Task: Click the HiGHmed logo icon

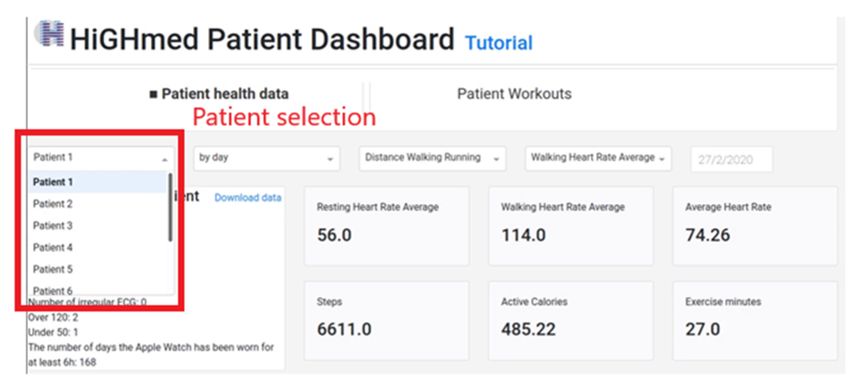Action: [x=49, y=33]
